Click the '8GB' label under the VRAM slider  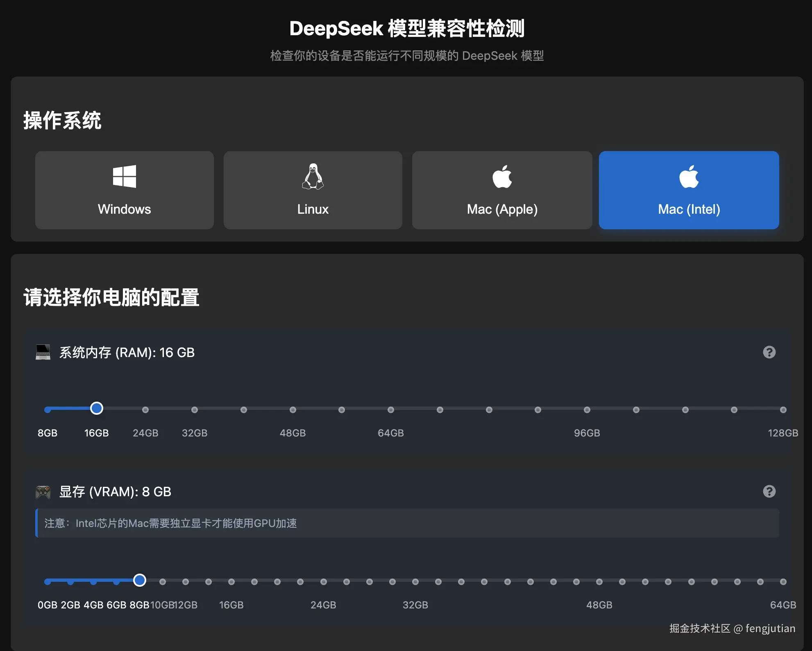coord(139,605)
